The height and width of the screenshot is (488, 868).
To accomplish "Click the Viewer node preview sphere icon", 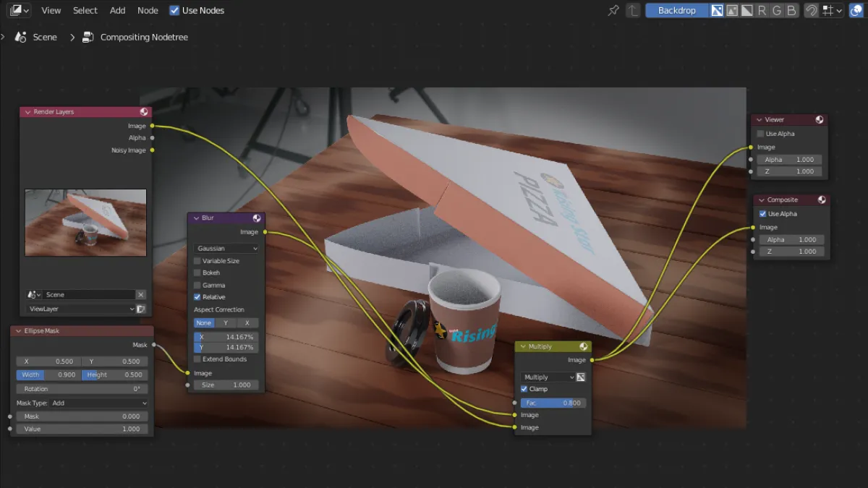I will (x=820, y=120).
